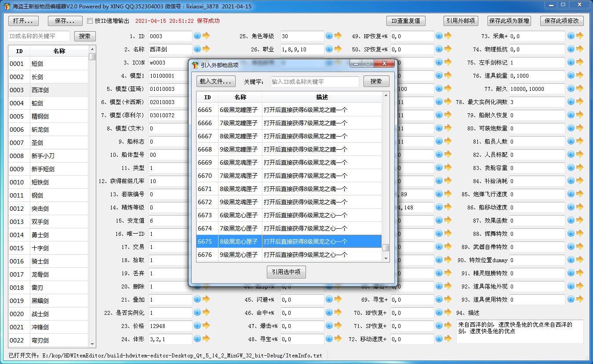The width and height of the screenshot is (593, 364).
Task: Click 载入文件... in the import dialog
Action: coord(216,81)
